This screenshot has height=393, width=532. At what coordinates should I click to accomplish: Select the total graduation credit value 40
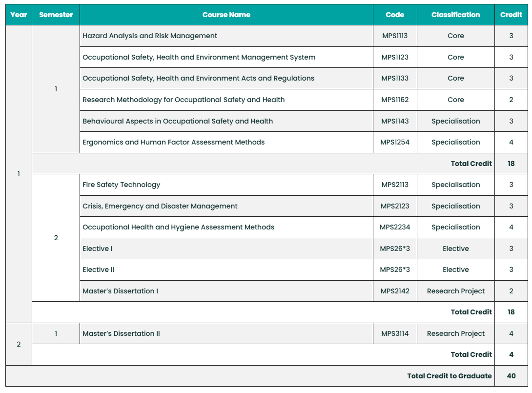511,376
